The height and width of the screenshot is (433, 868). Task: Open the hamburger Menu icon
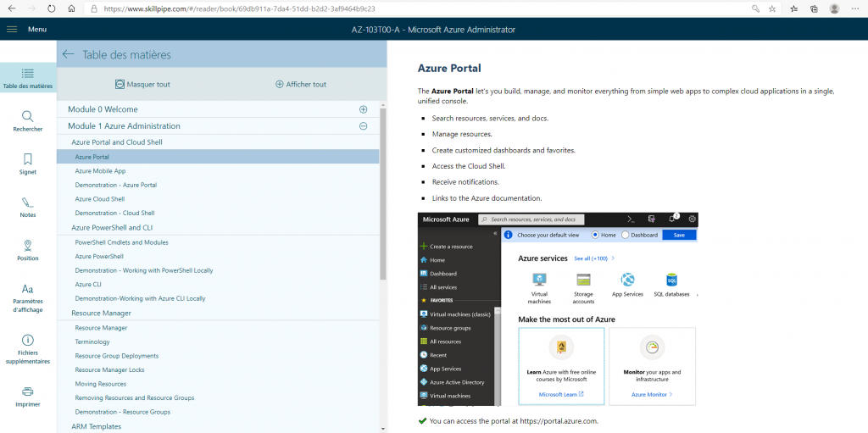tap(12, 30)
